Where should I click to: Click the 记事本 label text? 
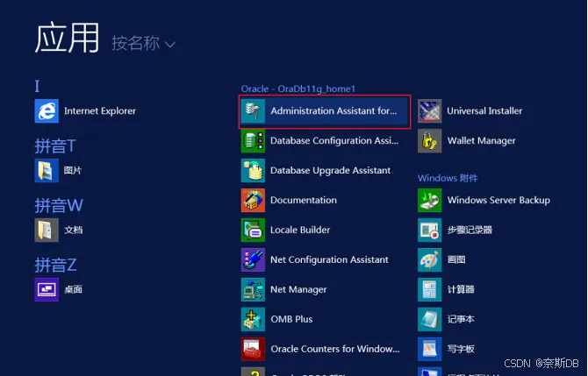click(x=461, y=319)
